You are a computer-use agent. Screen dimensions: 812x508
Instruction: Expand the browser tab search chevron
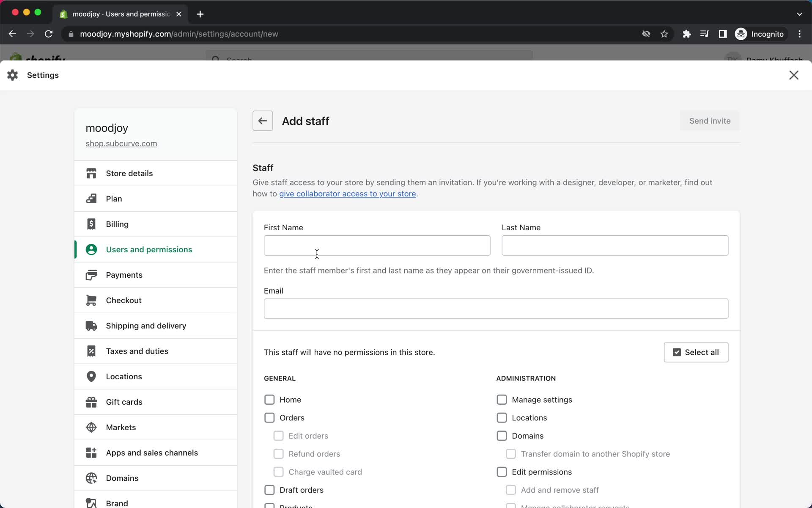pos(799,14)
